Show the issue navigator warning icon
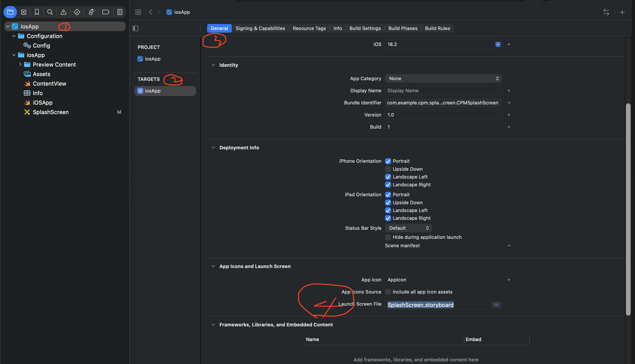The width and height of the screenshot is (635, 364). (x=63, y=12)
